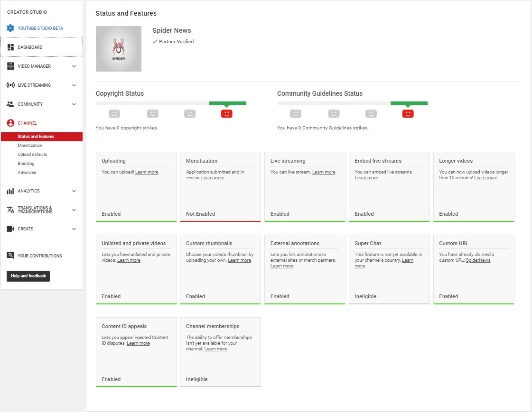
Task: Click the Custom URL card title
Action: (x=454, y=243)
